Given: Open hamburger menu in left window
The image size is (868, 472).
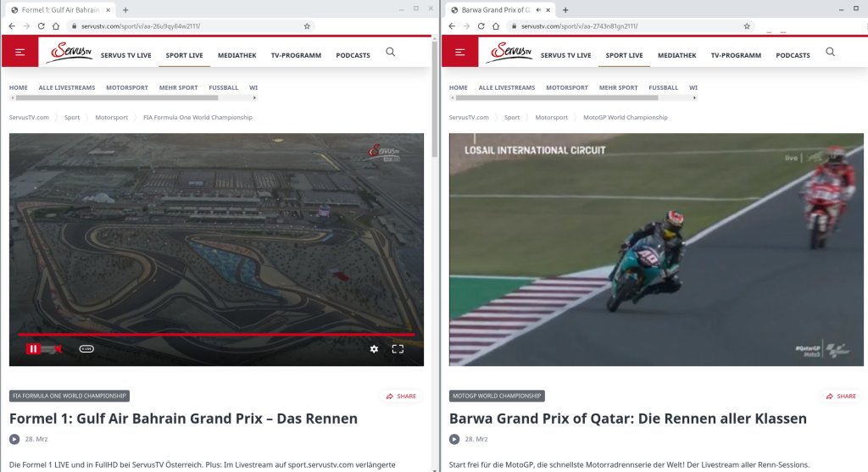Looking at the screenshot, I should (x=20, y=52).
